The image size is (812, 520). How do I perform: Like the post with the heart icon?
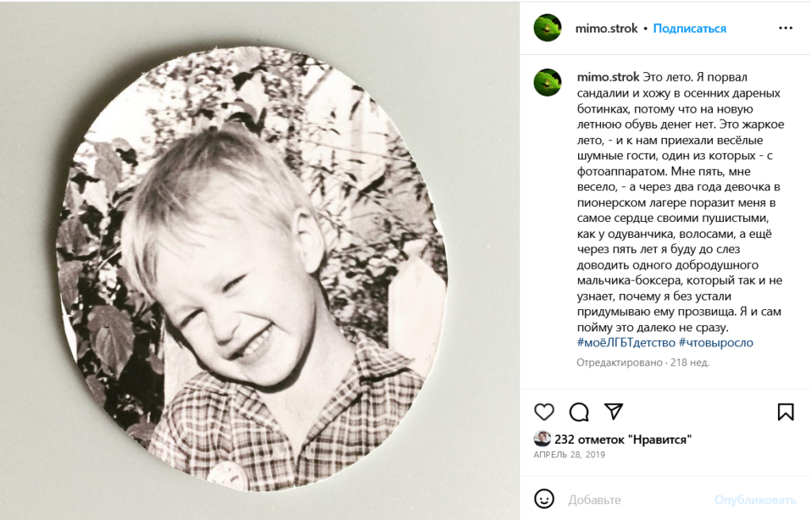point(544,412)
